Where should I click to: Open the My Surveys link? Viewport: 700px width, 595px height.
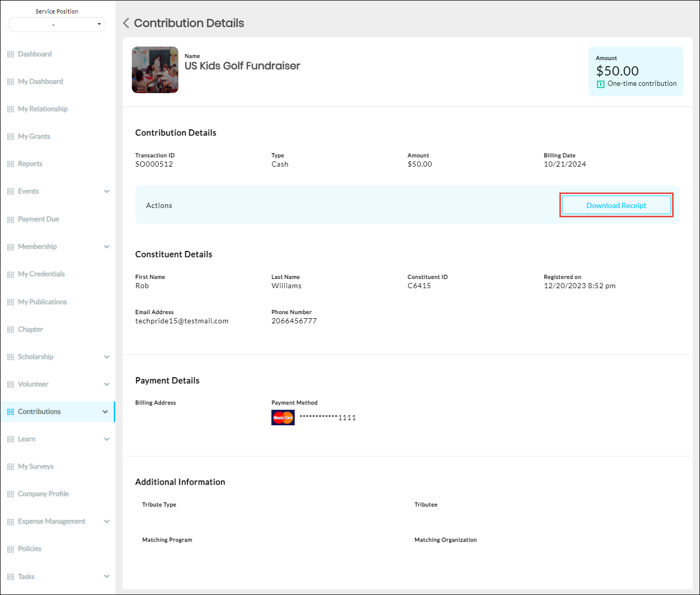36,467
